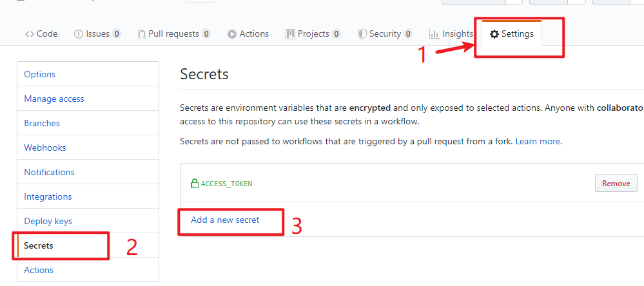The width and height of the screenshot is (644, 286).
Task: View the Insights tab
Action: click(451, 33)
